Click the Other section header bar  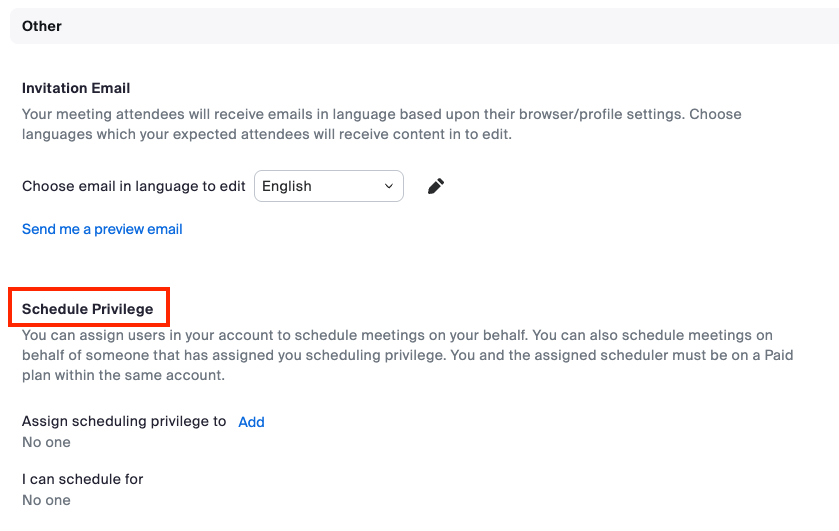424,26
